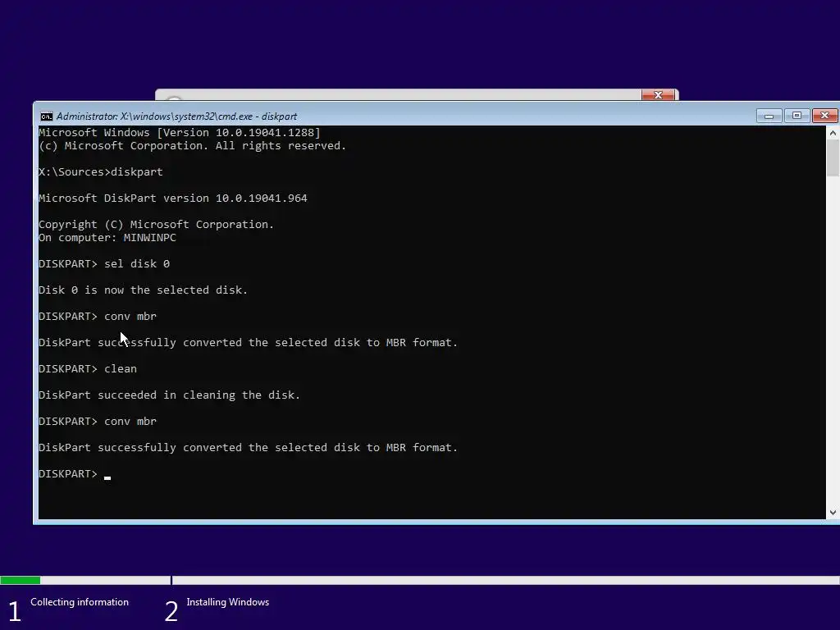Click the '(c) Microsoft Corporation. All rights reserved.' line

click(192, 146)
